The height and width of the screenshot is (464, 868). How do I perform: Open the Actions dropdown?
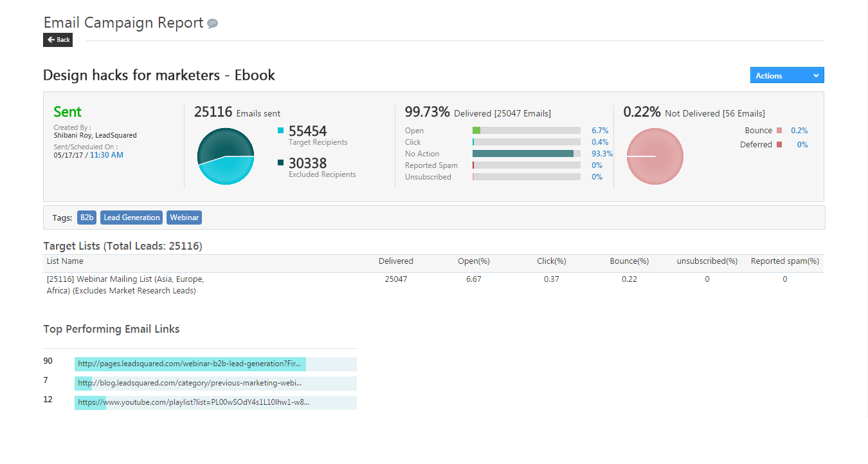coord(786,75)
